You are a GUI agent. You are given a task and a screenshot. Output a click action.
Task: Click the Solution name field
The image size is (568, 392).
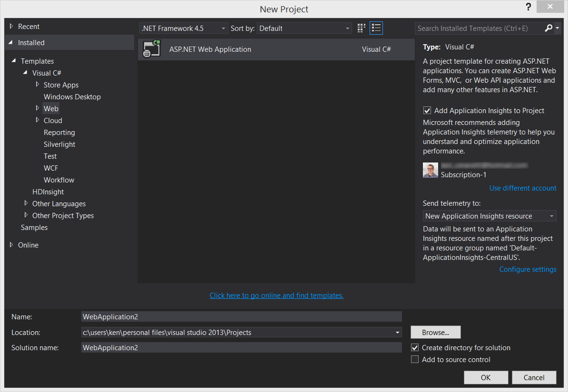pos(242,347)
